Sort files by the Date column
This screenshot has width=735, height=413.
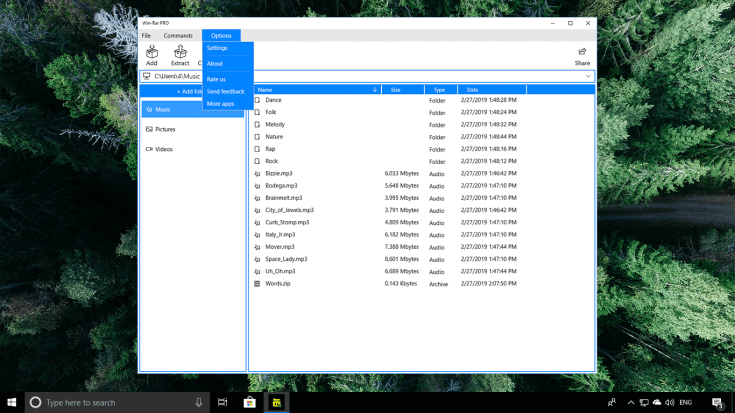472,89
